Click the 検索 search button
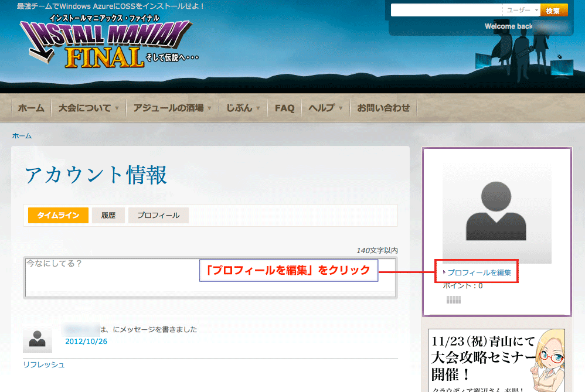Screen dimensions: 585x392 click(554, 11)
